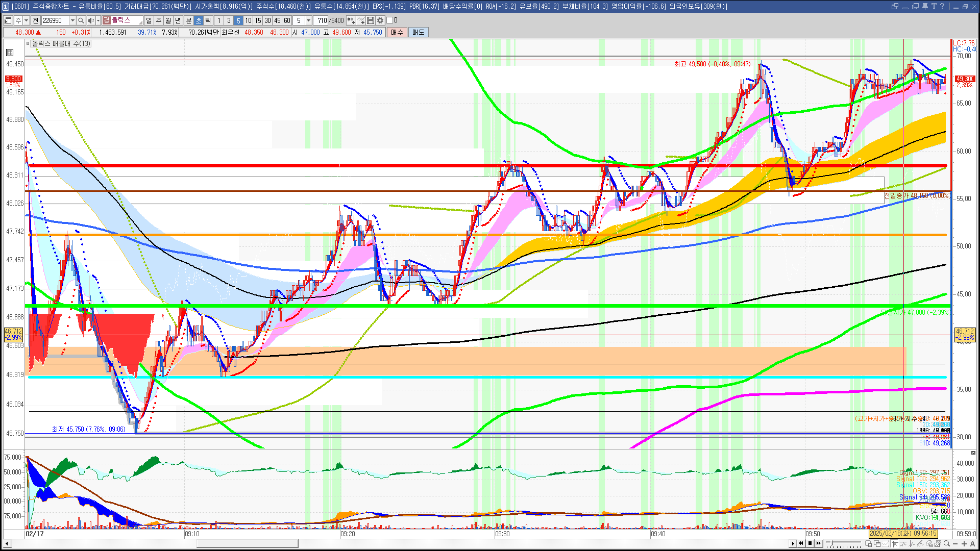This screenshot has width=980, height=551.
Task: Click the 매수 buy button
Action: pyautogui.click(x=397, y=32)
